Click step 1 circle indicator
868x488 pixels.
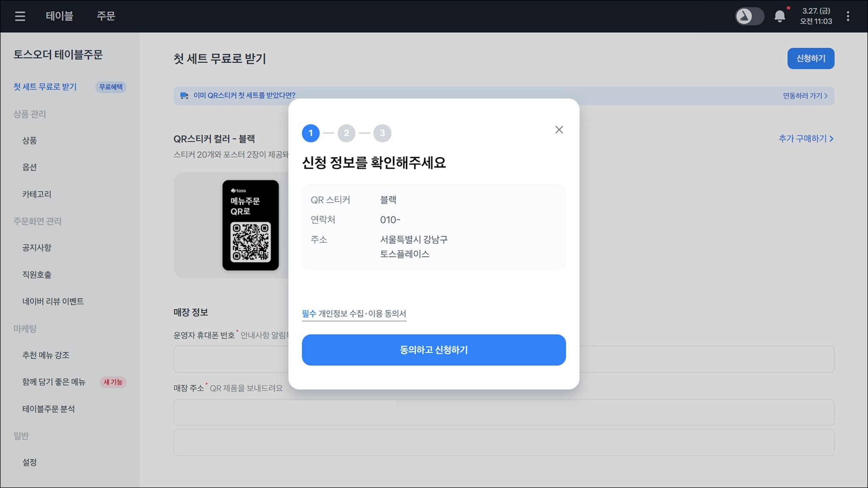pyautogui.click(x=311, y=133)
